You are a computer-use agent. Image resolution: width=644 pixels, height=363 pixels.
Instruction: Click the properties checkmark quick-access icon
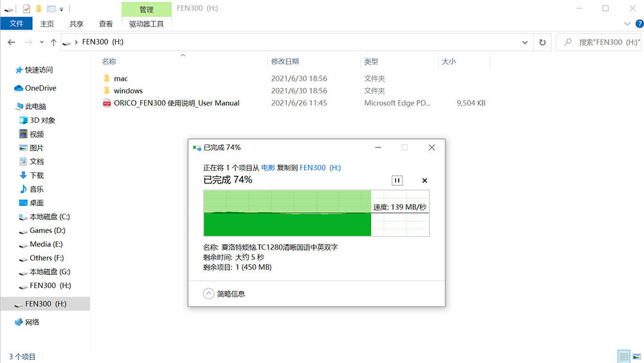click(26, 8)
